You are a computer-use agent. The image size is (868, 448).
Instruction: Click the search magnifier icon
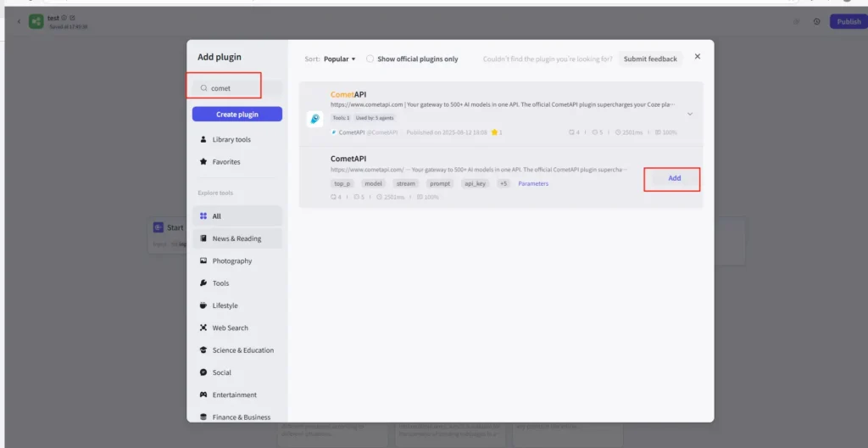(203, 88)
